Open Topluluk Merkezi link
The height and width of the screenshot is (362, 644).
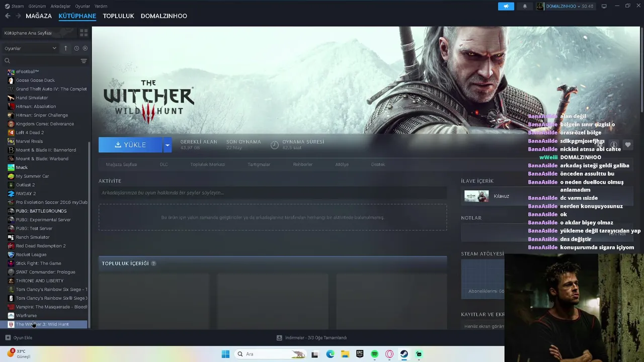coord(207,164)
